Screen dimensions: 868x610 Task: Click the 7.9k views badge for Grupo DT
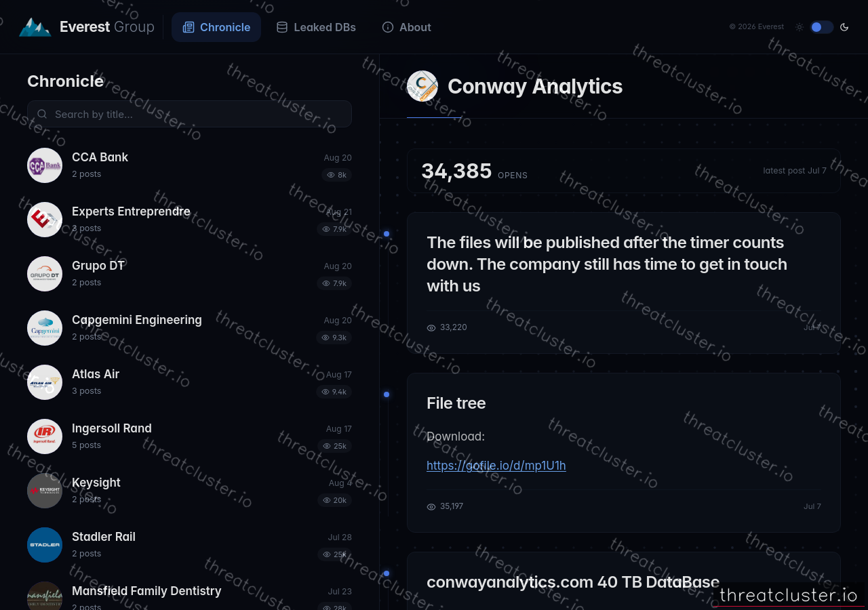[x=334, y=283]
